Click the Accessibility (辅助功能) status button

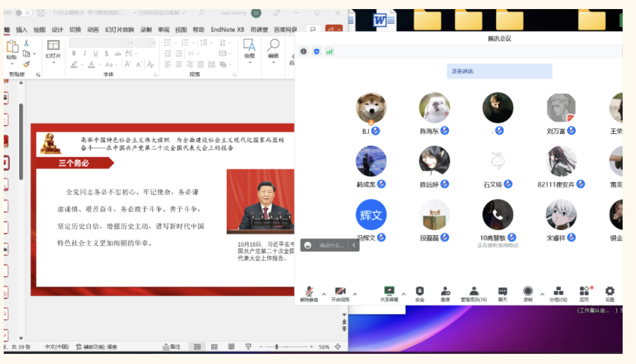[x=97, y=346]
